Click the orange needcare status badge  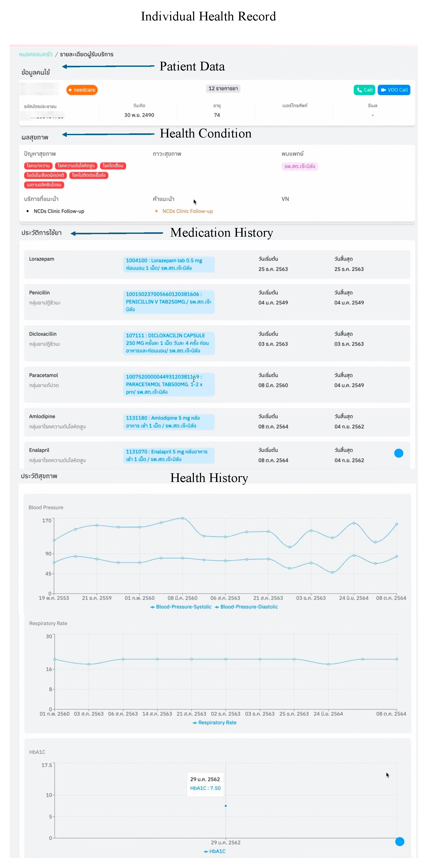coord(82,90)
